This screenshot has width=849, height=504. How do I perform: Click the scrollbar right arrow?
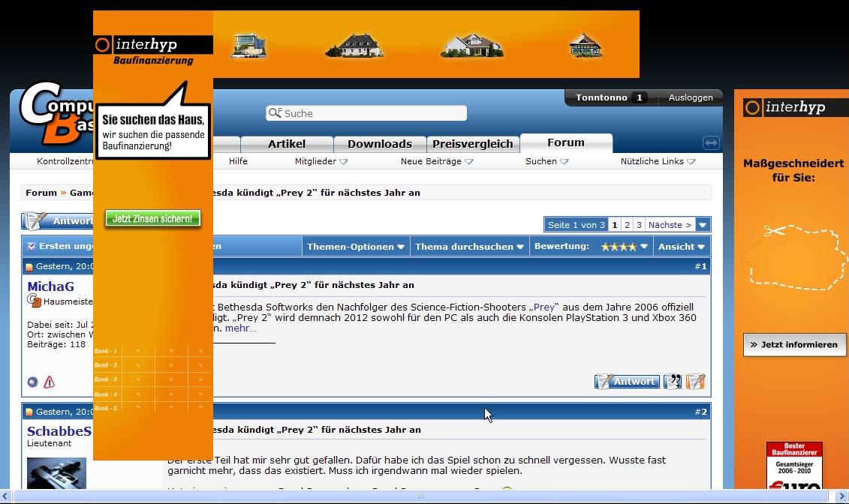point(842,496)
